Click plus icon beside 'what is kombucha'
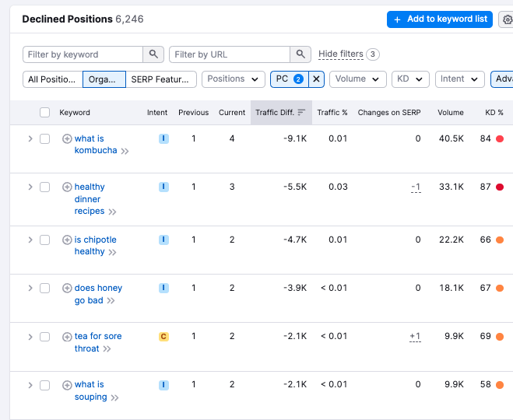Screen dimensions: 513x420 (x=67, y=139)
